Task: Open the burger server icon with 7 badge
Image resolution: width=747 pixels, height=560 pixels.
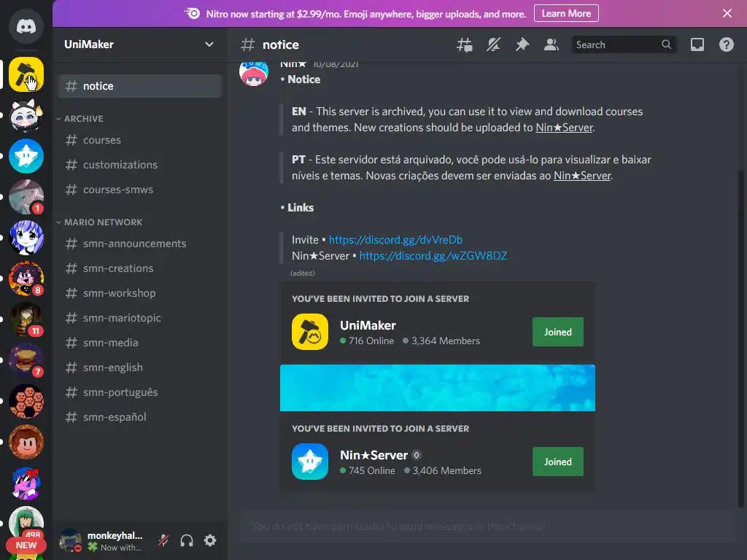Action: [x=26, y=360]
